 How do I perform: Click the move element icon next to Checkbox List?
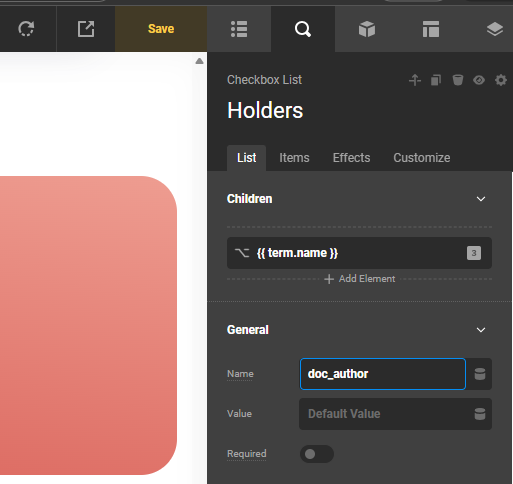415,80
